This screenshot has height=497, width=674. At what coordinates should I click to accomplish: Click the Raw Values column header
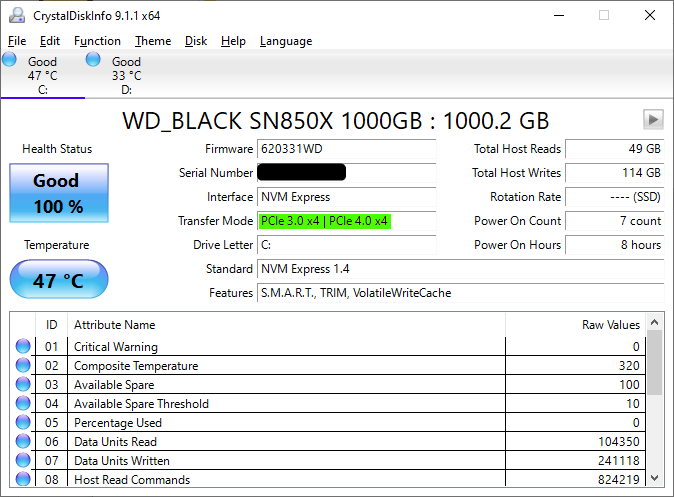[x=575, y=325]
